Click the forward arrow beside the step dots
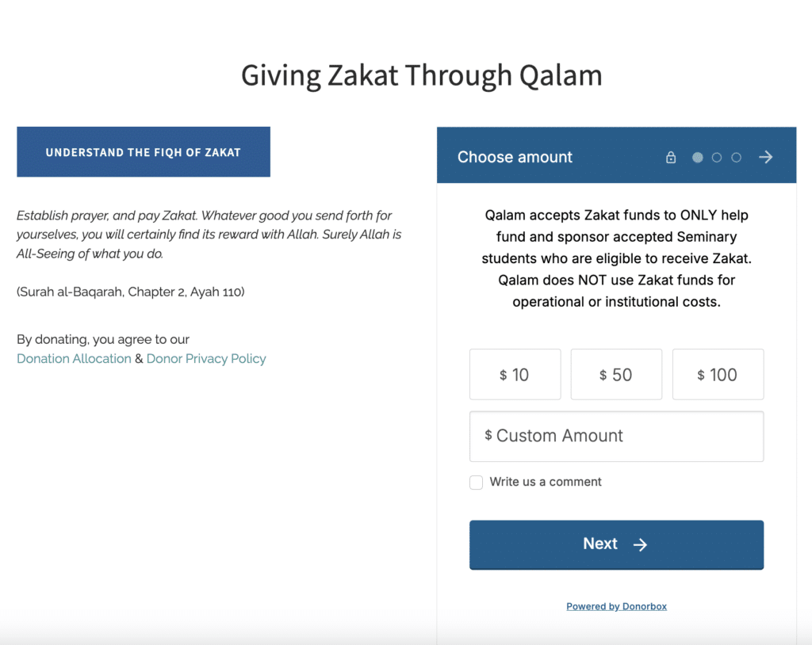The image size is (812, 645). coord(764,157)
